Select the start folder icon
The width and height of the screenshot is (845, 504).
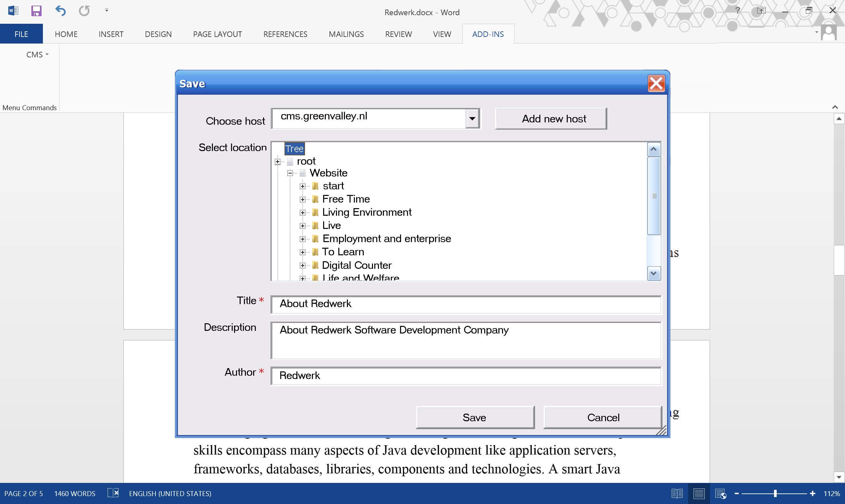(x=315, y=186)
